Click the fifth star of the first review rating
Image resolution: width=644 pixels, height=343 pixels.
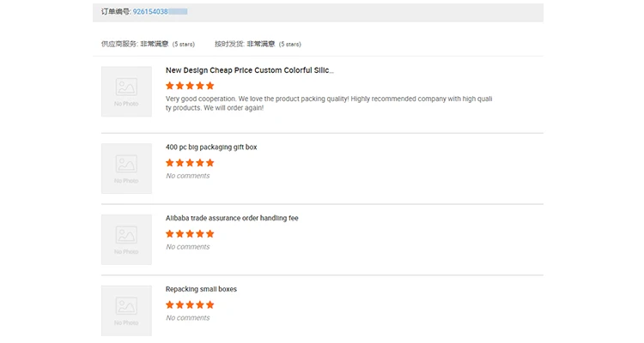coord(210,86)
